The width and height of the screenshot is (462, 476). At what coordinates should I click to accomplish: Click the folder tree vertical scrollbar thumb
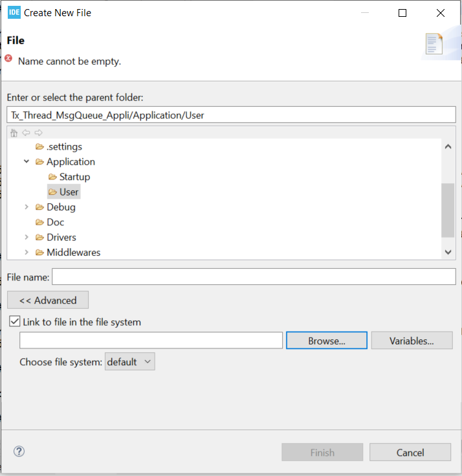pyautogui.click(x=448, y=210)
